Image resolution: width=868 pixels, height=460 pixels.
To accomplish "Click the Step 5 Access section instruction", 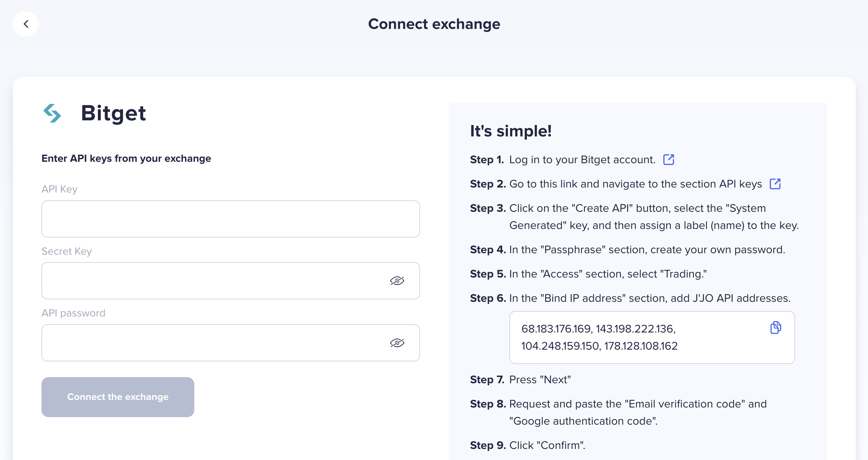I will (x=608, y=274).
